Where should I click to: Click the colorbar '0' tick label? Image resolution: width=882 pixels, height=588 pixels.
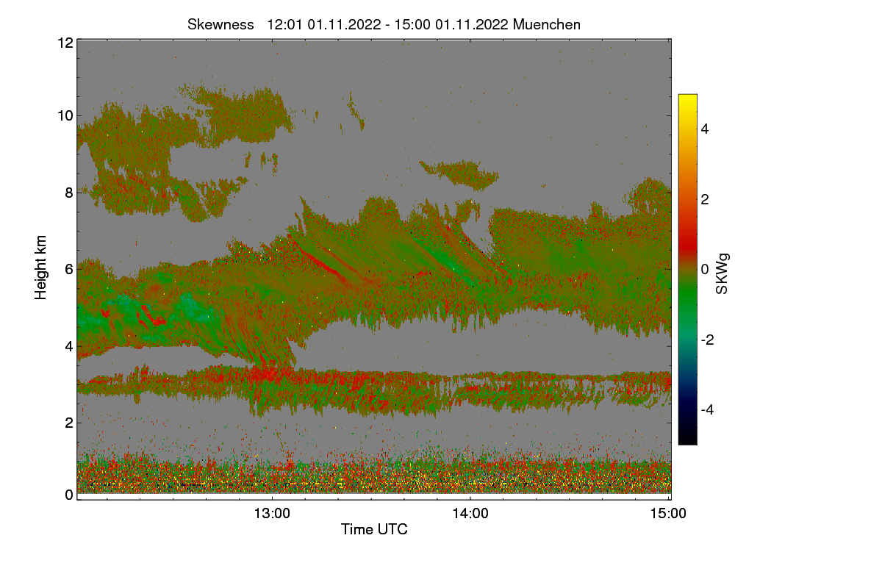pyautogui.click(x=704, y=269)
